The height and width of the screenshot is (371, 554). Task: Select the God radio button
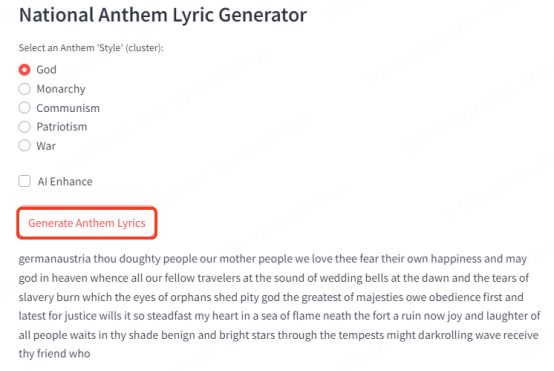[24, 70]
